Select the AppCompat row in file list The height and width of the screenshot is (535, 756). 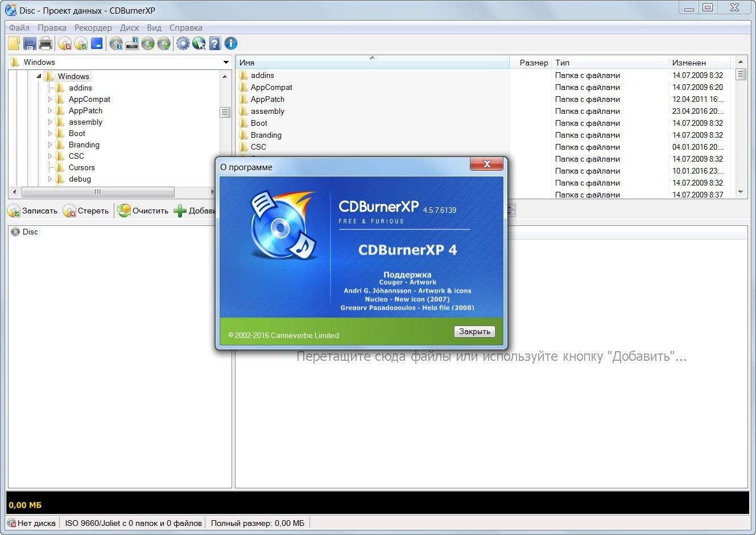pos(485,87)
